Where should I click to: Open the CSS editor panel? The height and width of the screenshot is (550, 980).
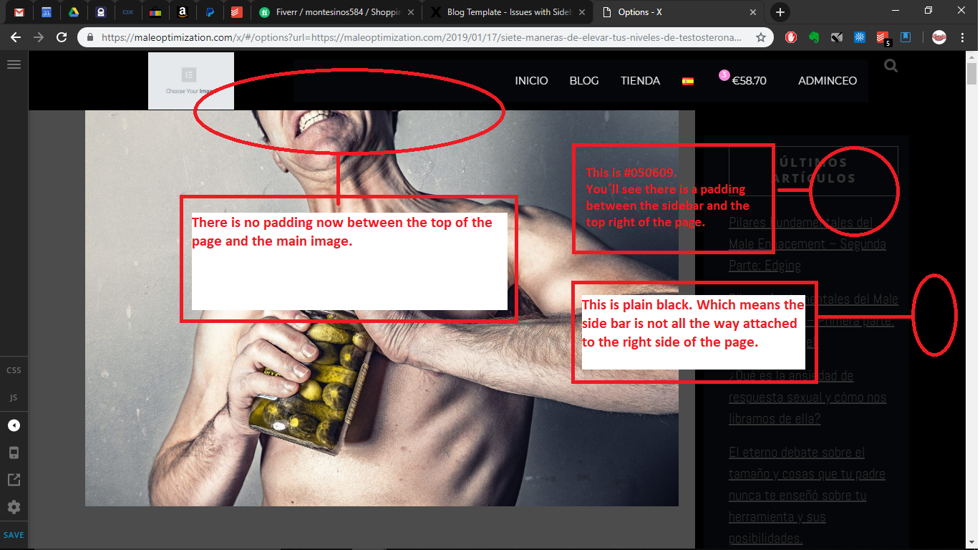pos(14,370)
